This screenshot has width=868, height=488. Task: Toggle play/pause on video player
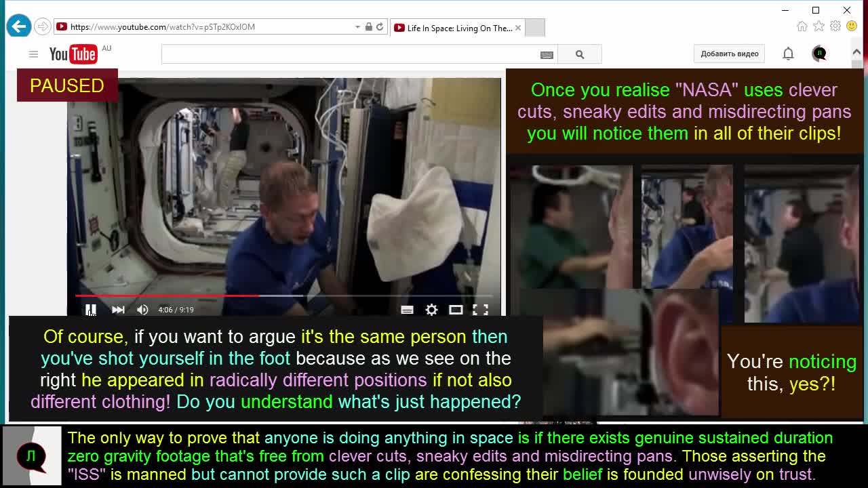91,310
